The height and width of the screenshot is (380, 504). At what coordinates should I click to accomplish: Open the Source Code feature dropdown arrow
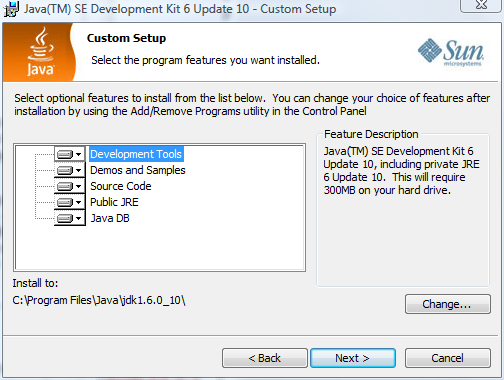pos(79,186)
